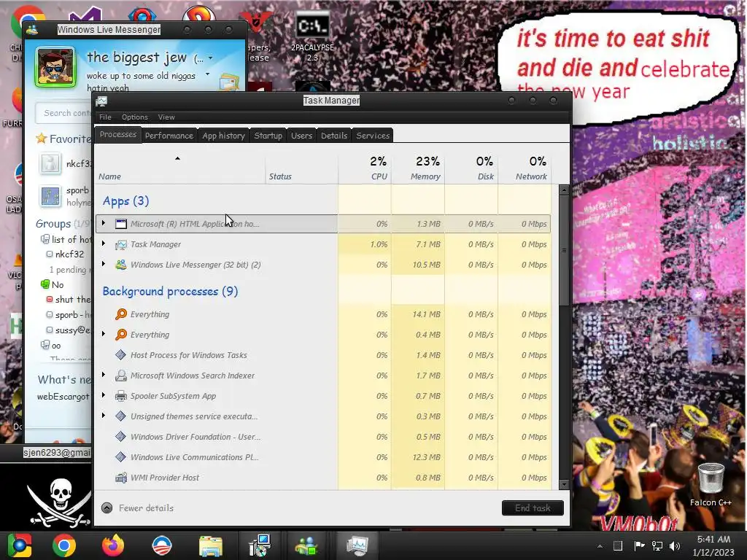
Task: Expand the Task Manager process row
Action: pos(104,244)
